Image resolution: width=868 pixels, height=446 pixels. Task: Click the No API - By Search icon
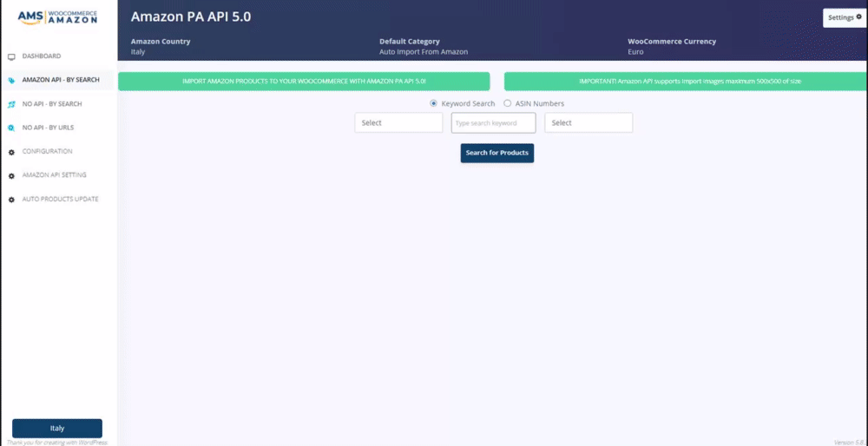pyautogui.click(x=11, y=104)
